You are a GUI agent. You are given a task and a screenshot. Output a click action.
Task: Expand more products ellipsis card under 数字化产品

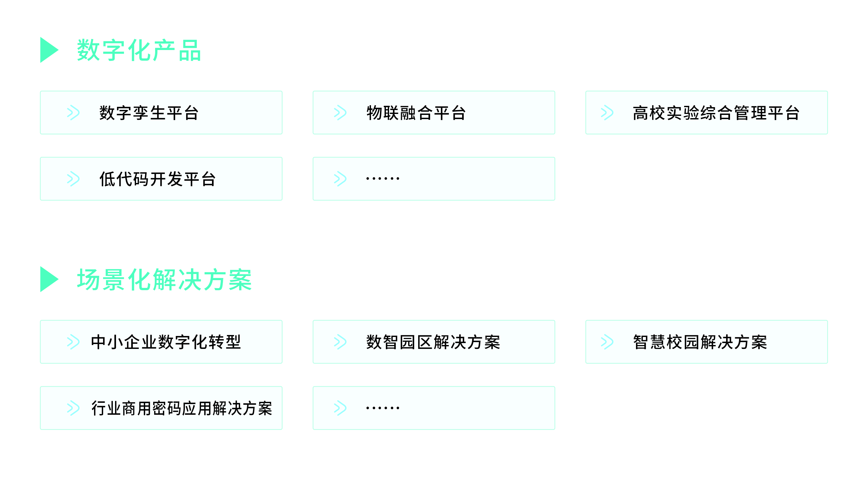(434, 179)
